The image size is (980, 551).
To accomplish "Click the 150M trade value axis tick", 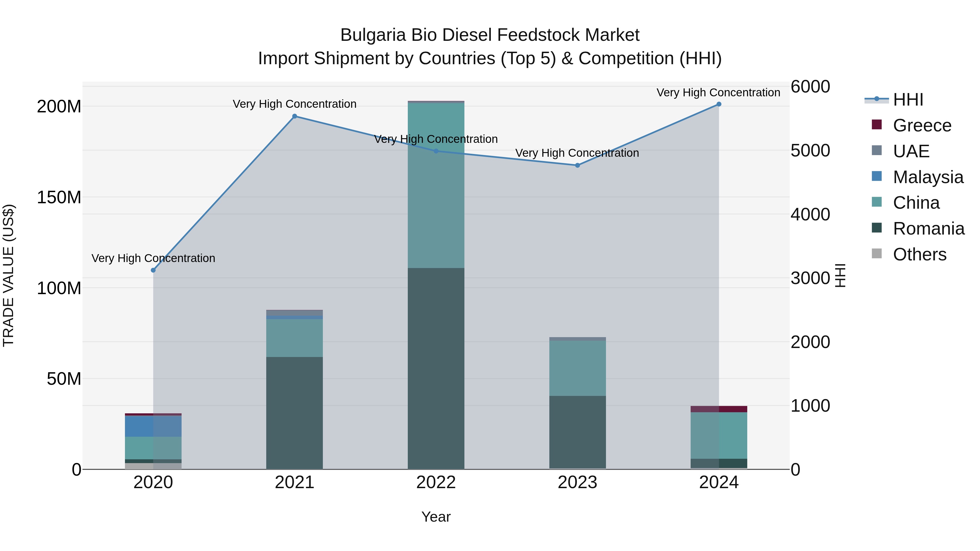I will click(59, 197).
